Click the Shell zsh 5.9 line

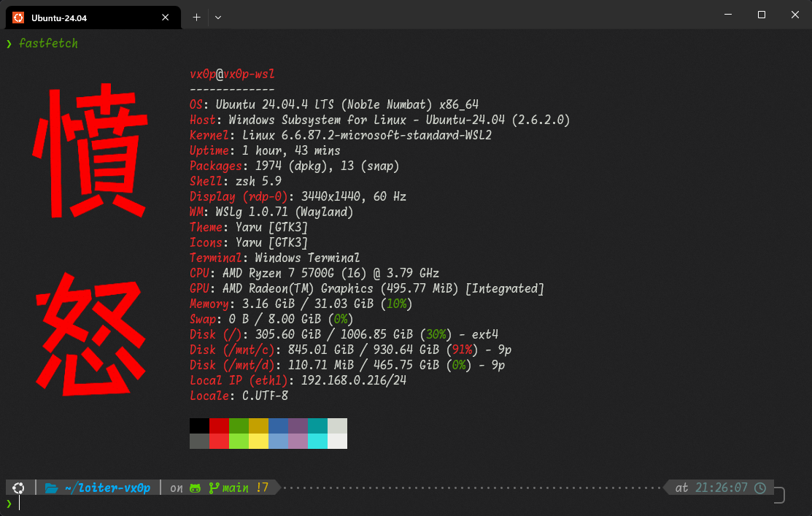click(236, 181)
